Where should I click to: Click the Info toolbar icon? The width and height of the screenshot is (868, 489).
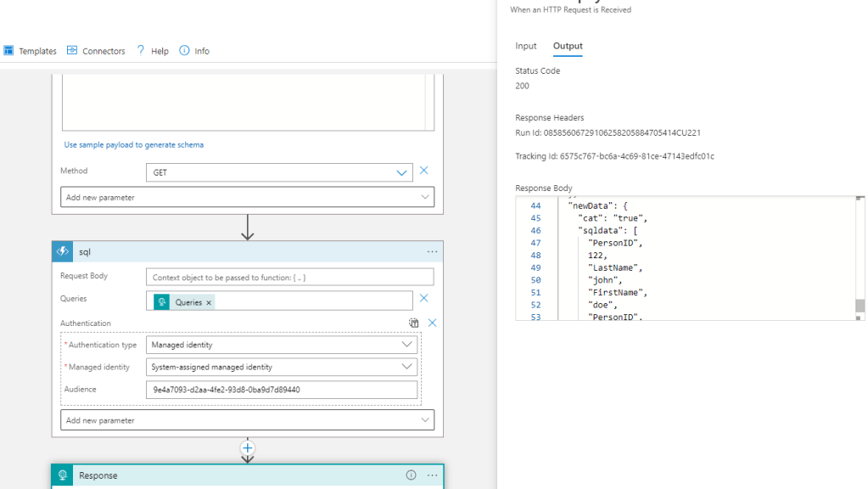[185, 51]
